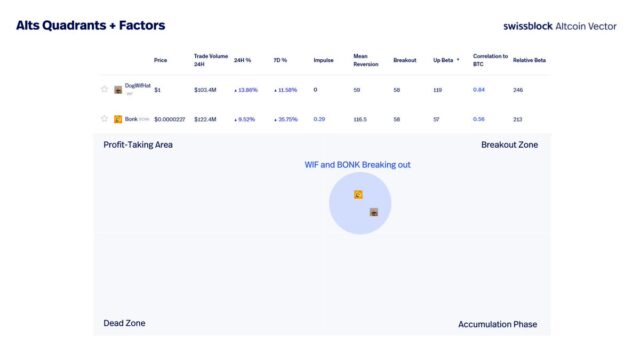
Task: Sort by 24H % column header
Action: (x=242, y=60)
